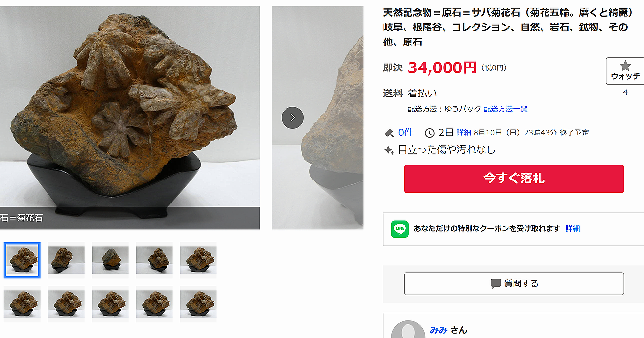The height and width of the screenshot is (338, 644).
Task: Open the 配送方法一覧 link
Action: click(x=505, y=109)
